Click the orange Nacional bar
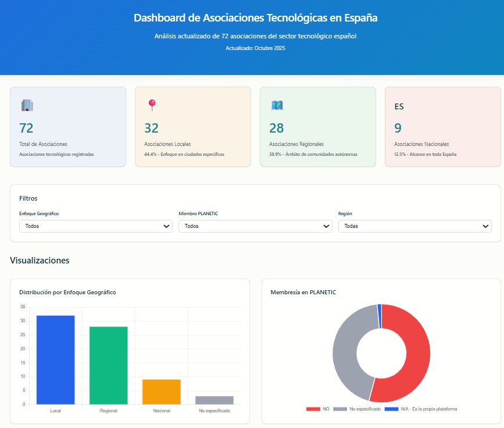Viewport: 504px width, 428px height. tap(161, 391)
